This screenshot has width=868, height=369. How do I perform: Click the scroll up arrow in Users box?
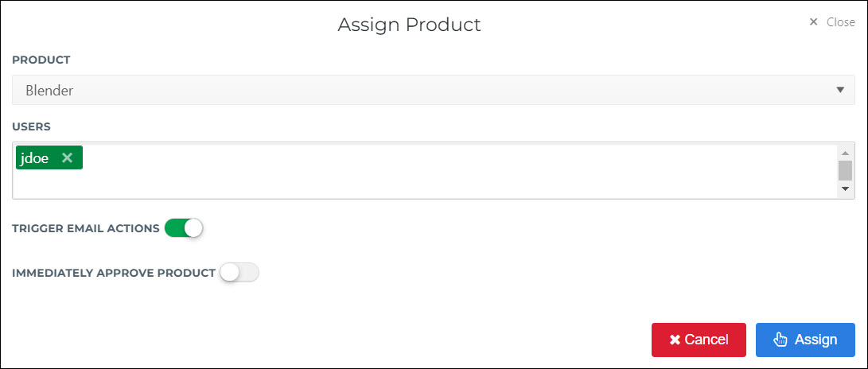845,153
